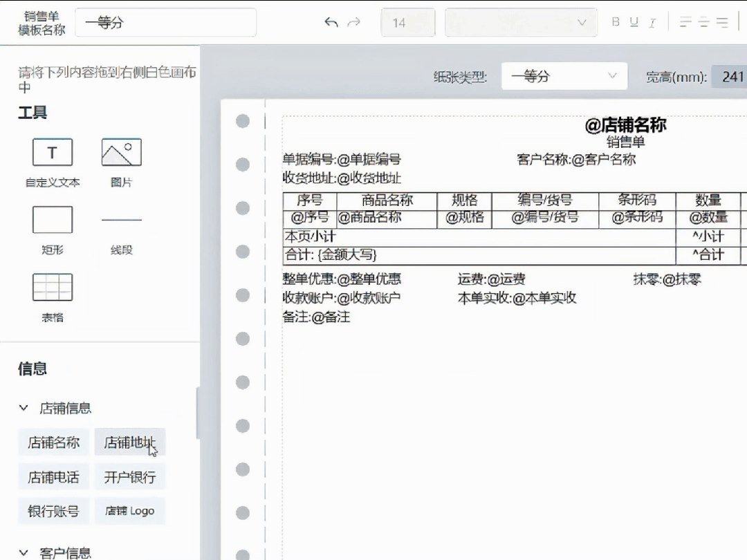The height and width of the screenshot is (560, 747).
Task: Open the paper type (纸张类型) dropdown
Action: 564,76
